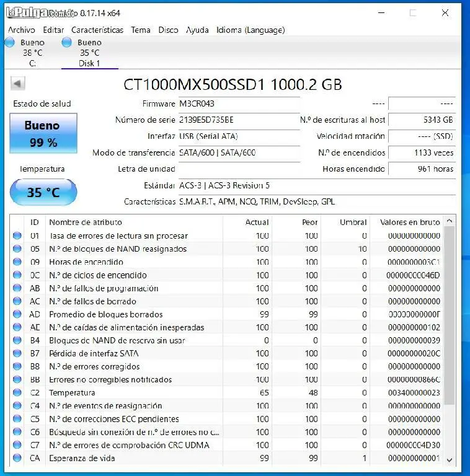Click status icon for attribute C5

click(17, 419)
